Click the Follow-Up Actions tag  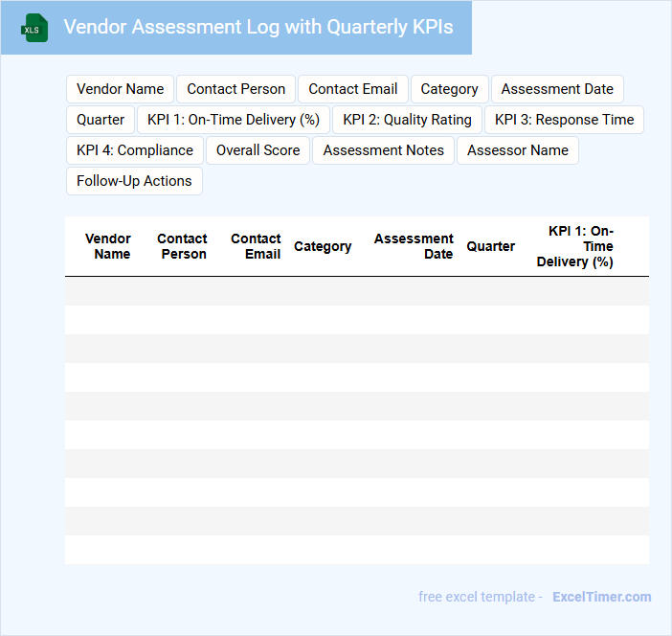[x=134, y=181]
